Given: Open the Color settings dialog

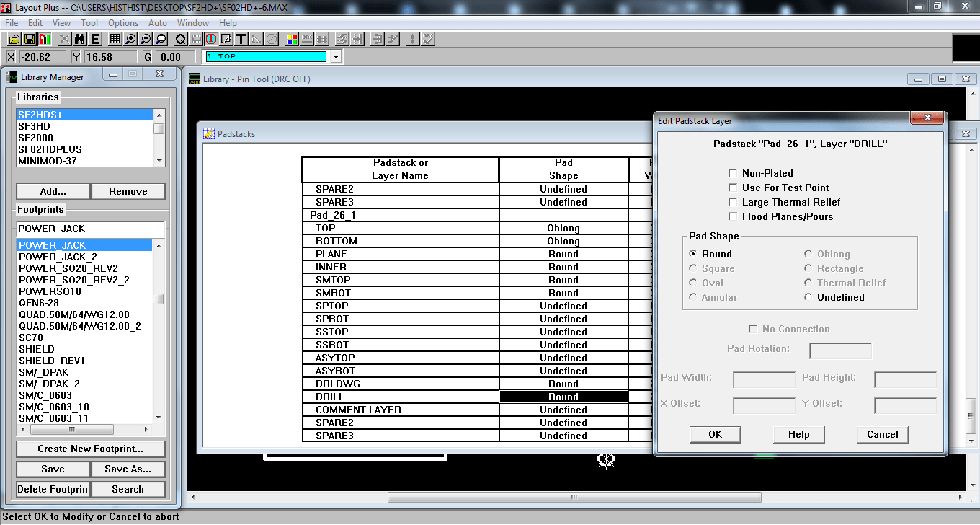Looking at the screenshot, I should point(290,39).
